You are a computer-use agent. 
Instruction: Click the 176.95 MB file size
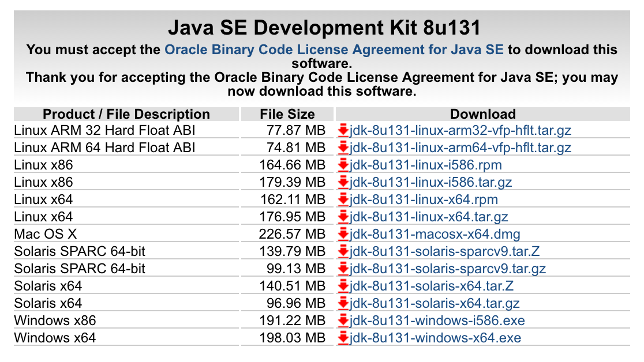coord(293,217)
